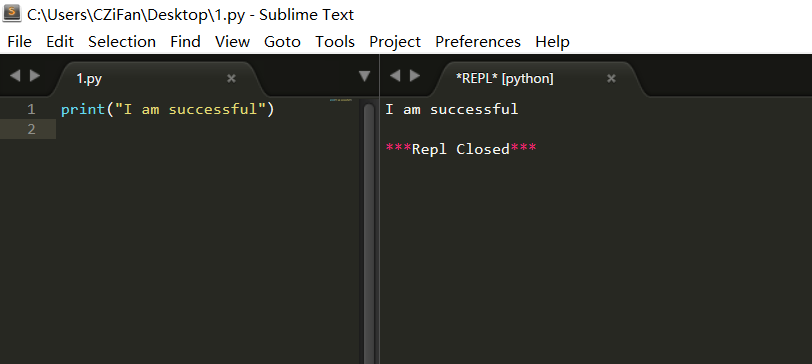
Task: Open the Edit menu
Action: coord(60,41)
